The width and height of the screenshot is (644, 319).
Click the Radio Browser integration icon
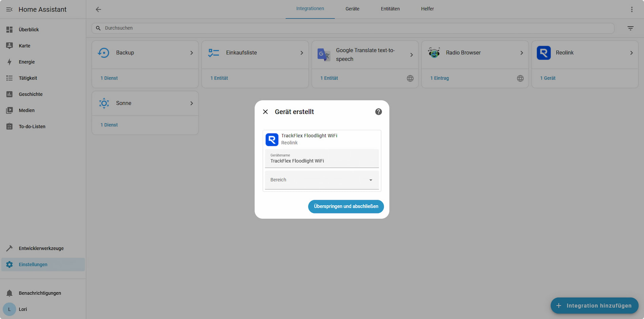434,53
